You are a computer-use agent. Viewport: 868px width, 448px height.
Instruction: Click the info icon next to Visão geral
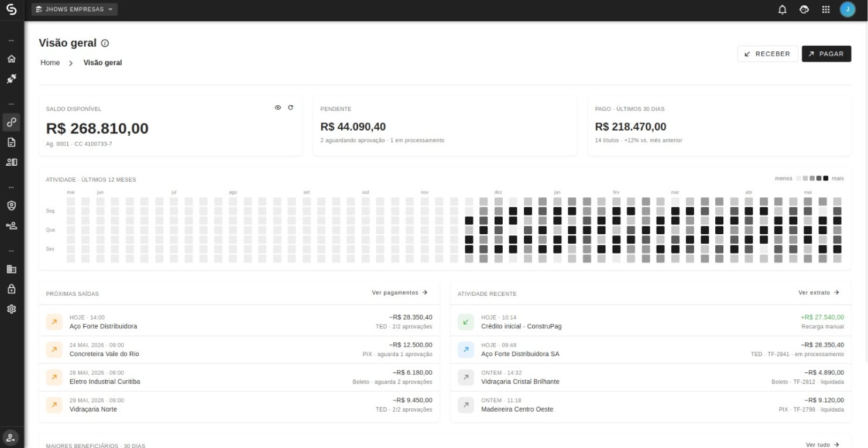point(105,43)
